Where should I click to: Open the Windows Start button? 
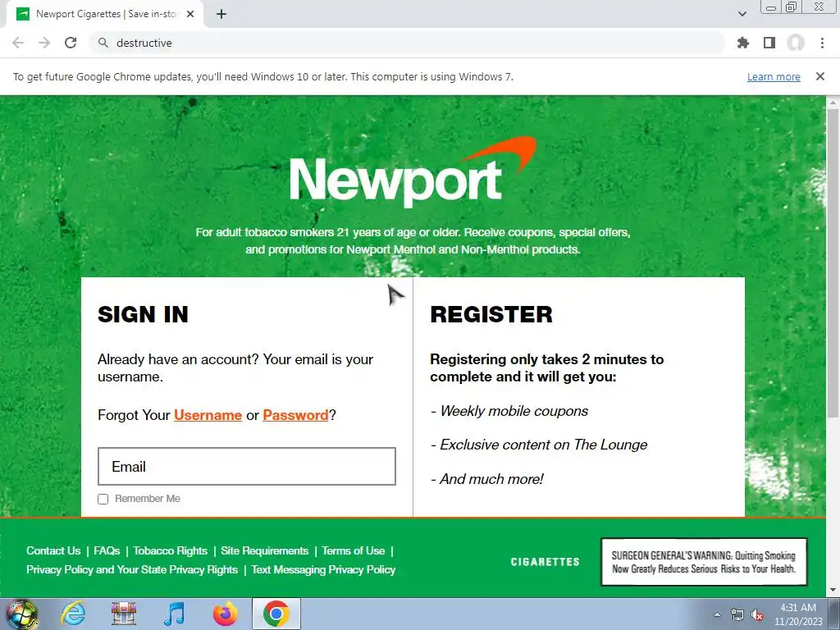tap(21, 614)
